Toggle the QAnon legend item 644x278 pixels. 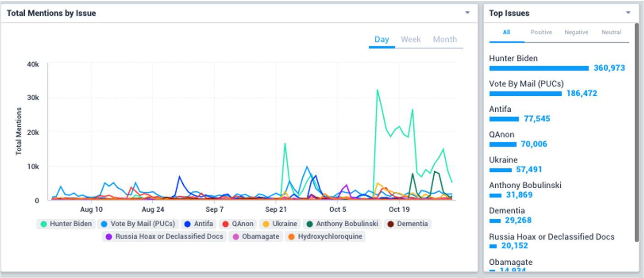[237, 224]
